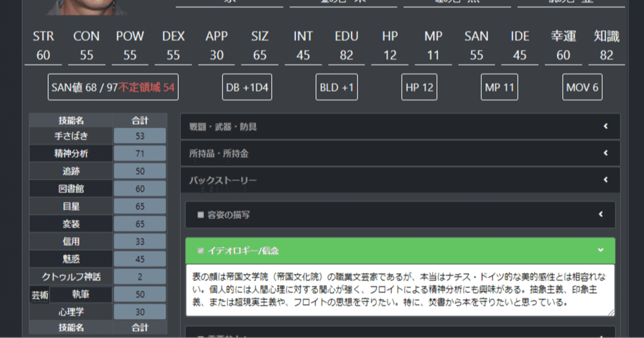
Task: Click the 心理学 total 30
Action: tap(140, 312)
